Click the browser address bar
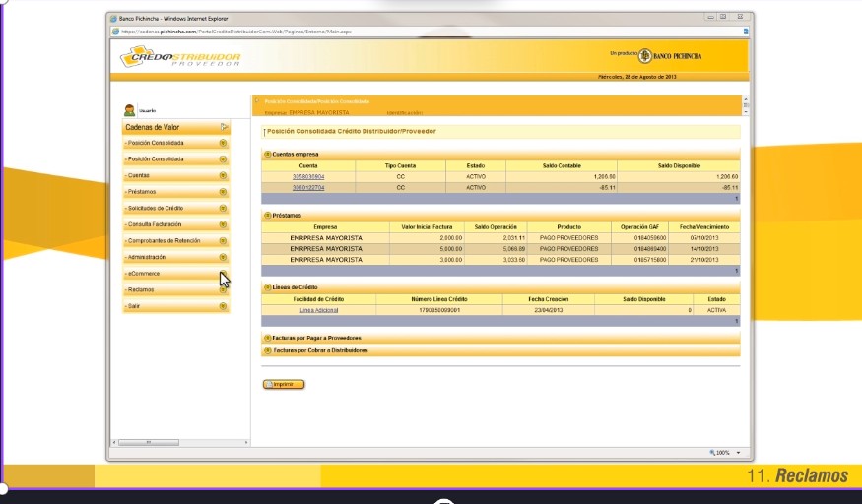Screen dimensions: 862x504 coord(429,31)
